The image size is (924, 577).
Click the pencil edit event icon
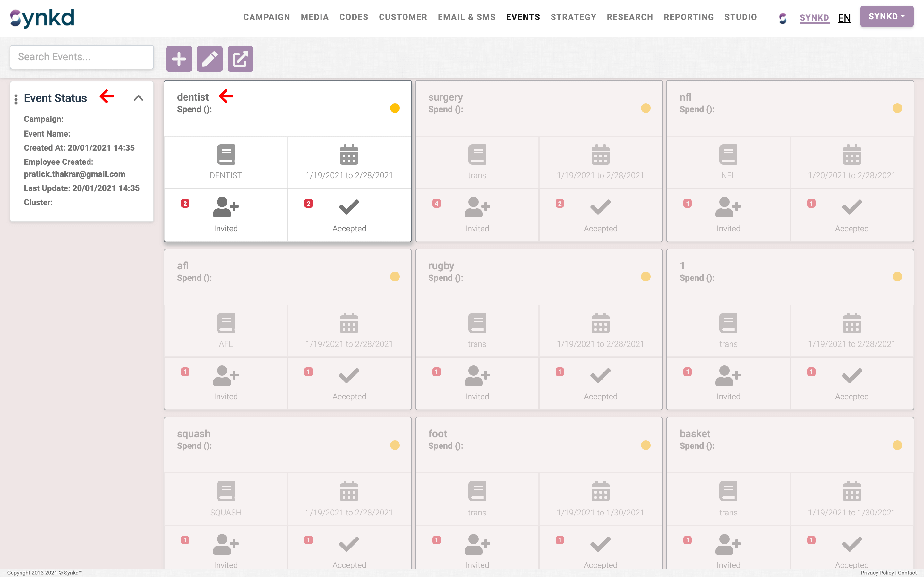click(210, 59)
